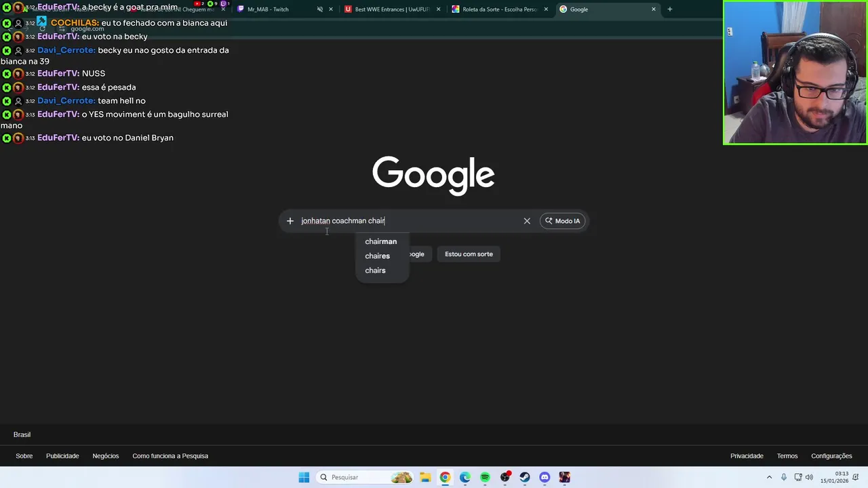Click the taskbar Pesquisar search box
This screenshot has width=868, height=488.
[x=365, y=477]
